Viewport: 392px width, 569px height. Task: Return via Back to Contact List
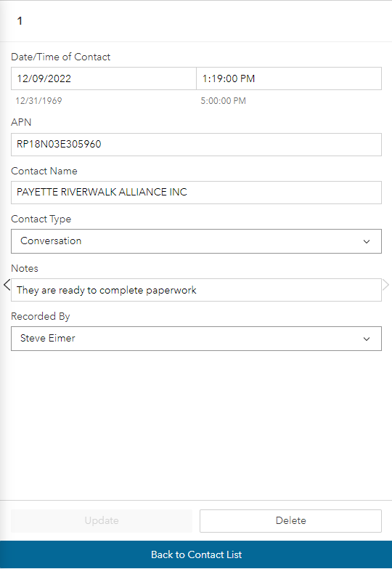(196, 554)
